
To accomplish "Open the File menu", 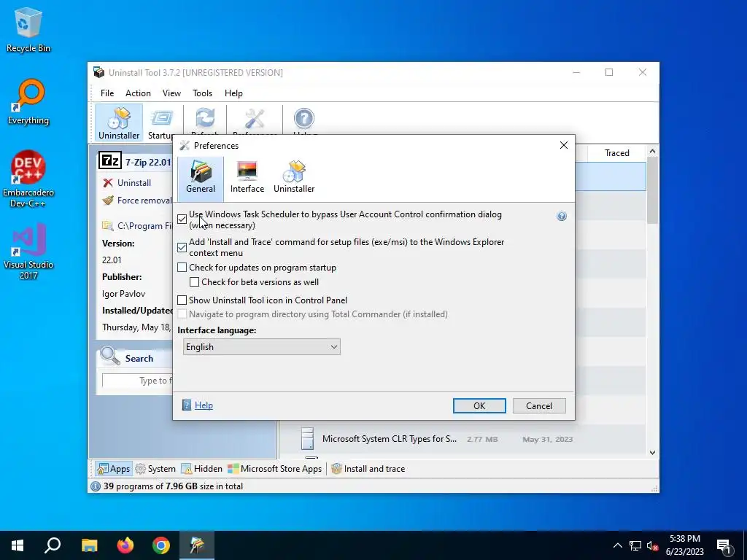I will pos(107,93).
